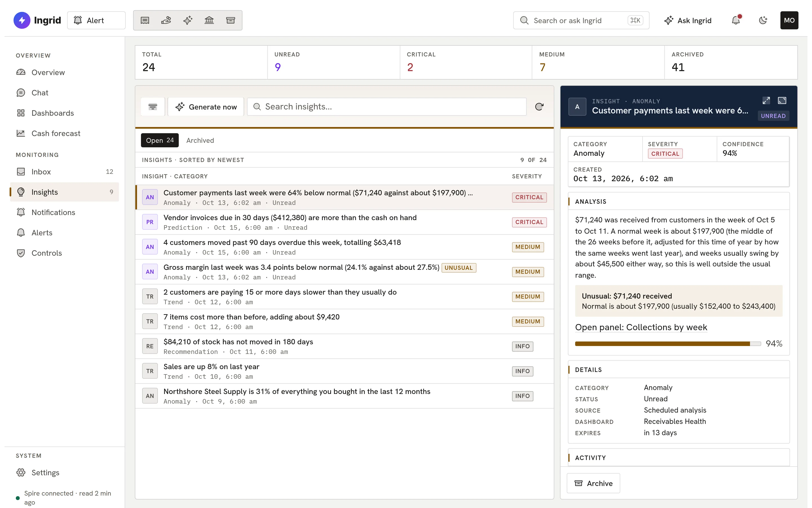
Task: Archive the selected insight
Action: [593, 483]
